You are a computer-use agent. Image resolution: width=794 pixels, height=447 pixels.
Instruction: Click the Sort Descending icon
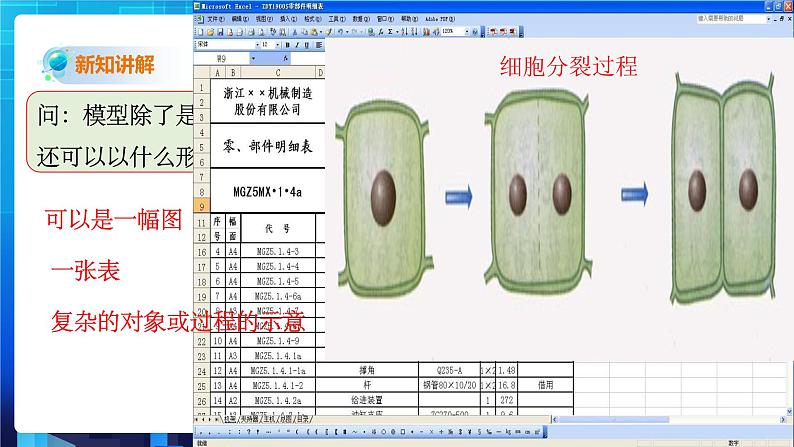coord(415,32)
